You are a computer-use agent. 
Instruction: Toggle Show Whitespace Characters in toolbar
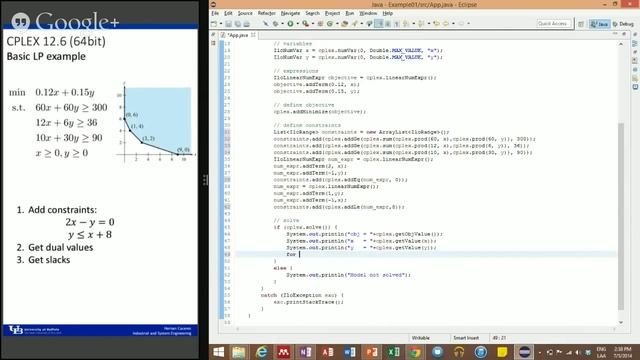397,24
